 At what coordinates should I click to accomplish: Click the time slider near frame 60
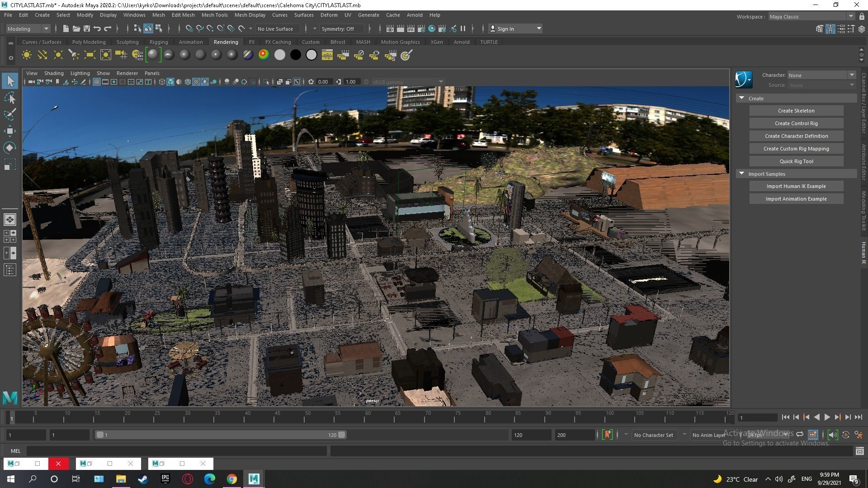pyautogui.click(x=367, y=417)
